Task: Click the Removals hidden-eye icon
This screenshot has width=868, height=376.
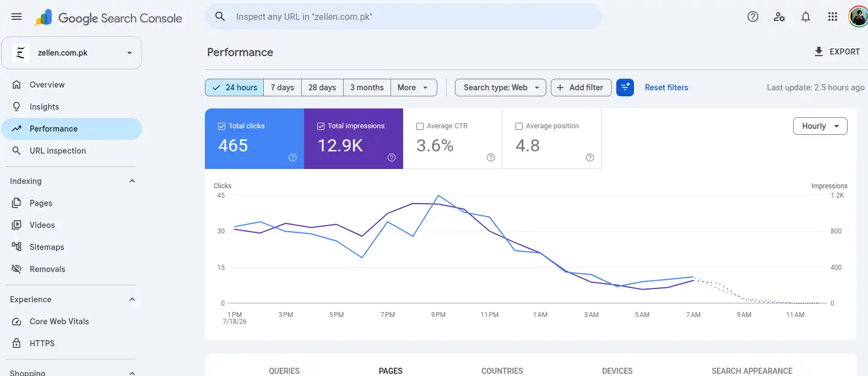Action: coord(17,269)
